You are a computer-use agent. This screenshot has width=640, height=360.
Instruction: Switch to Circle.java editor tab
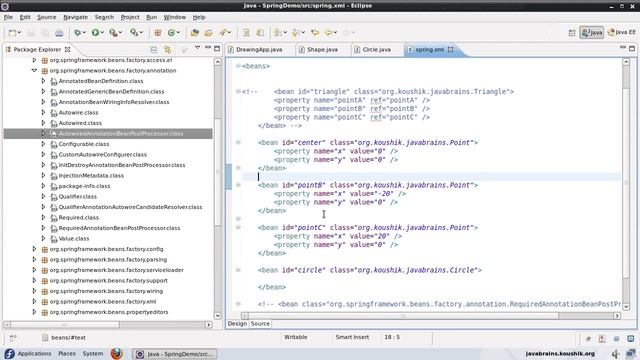(376, 49)
